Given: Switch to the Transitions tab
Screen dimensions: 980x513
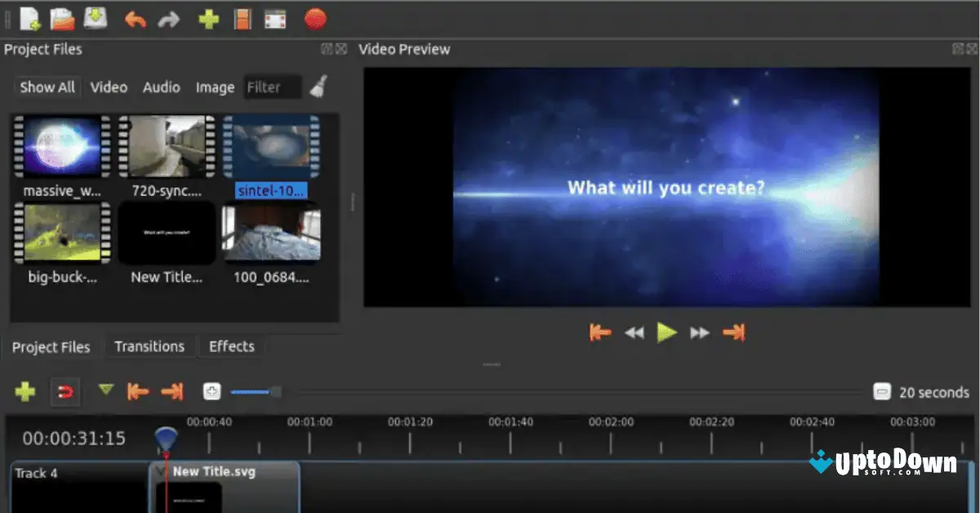Looking at the screenshot, I should pos(150,346).
